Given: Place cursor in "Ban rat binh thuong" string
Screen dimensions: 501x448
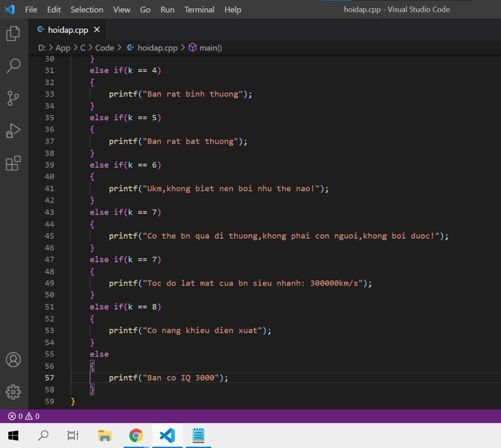Looking at the screenshot, I should (x=193, y=94).
